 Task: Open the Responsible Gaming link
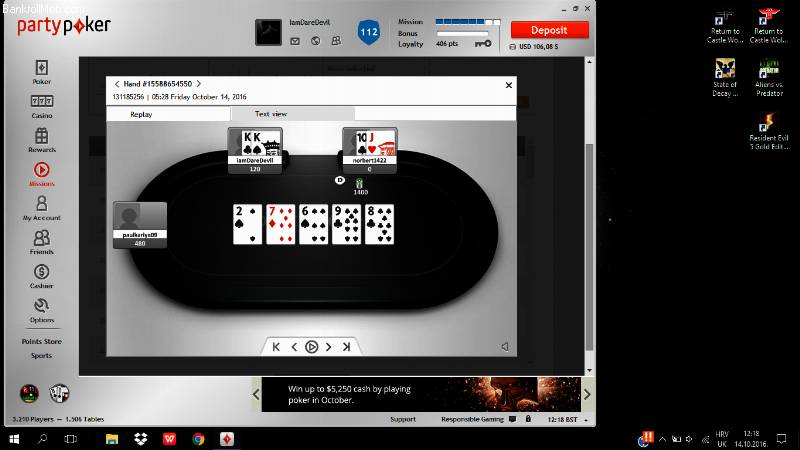pyautogui.click(x=472, y=419)
